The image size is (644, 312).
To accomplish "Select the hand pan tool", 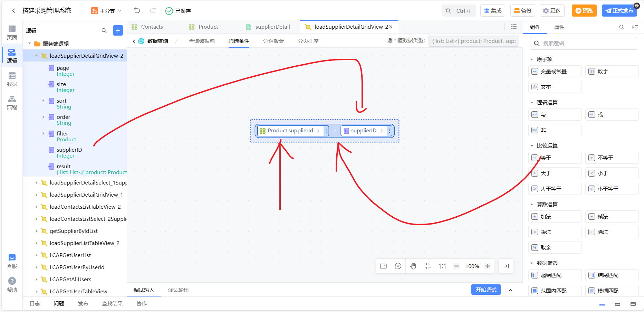I will 413,266.
